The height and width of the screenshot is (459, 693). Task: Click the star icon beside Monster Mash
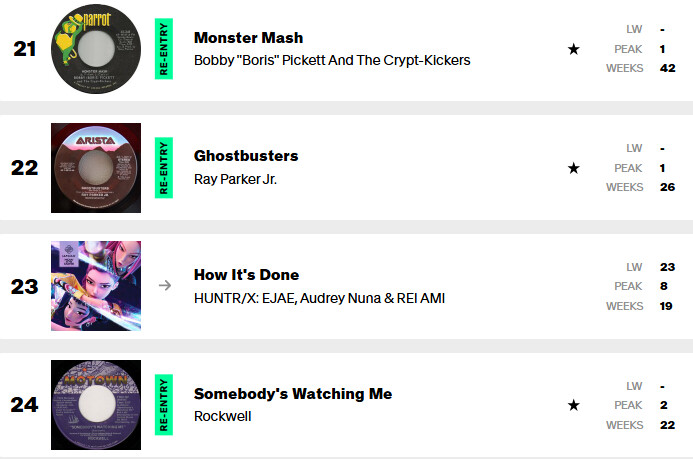(x=573, y=49)
